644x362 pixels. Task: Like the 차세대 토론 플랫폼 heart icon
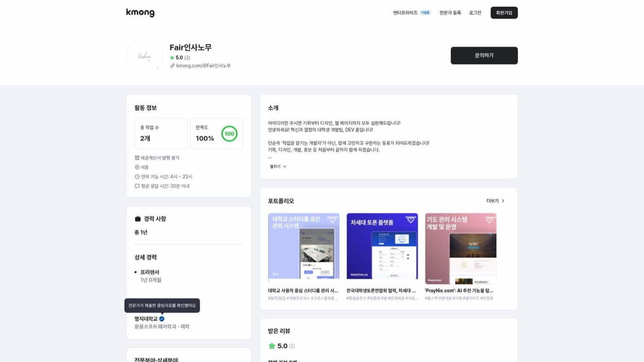(411, 220)
